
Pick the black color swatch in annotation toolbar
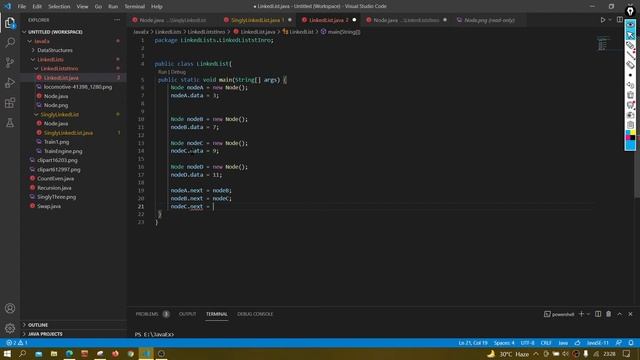(633, 138)
